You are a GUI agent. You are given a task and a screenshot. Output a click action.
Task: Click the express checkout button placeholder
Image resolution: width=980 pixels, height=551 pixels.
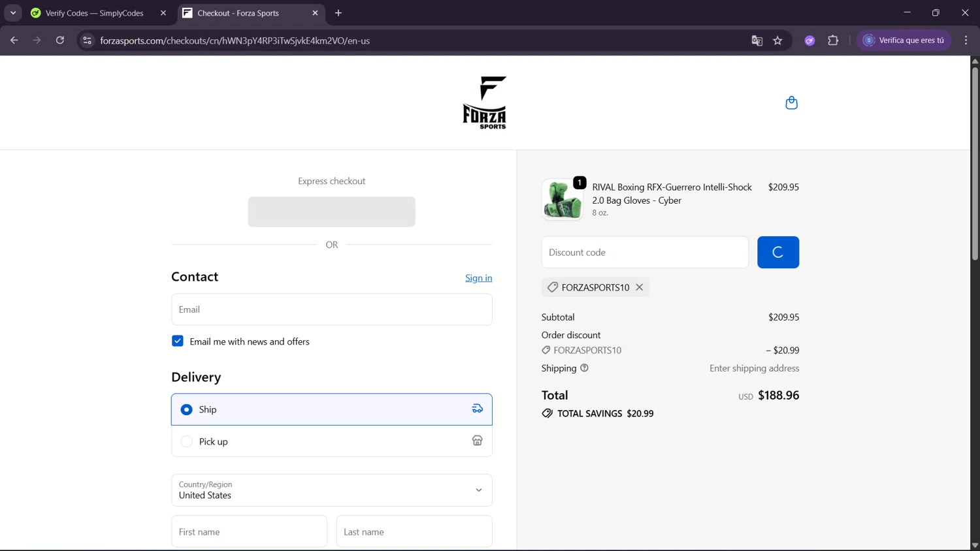pos(332,212)
